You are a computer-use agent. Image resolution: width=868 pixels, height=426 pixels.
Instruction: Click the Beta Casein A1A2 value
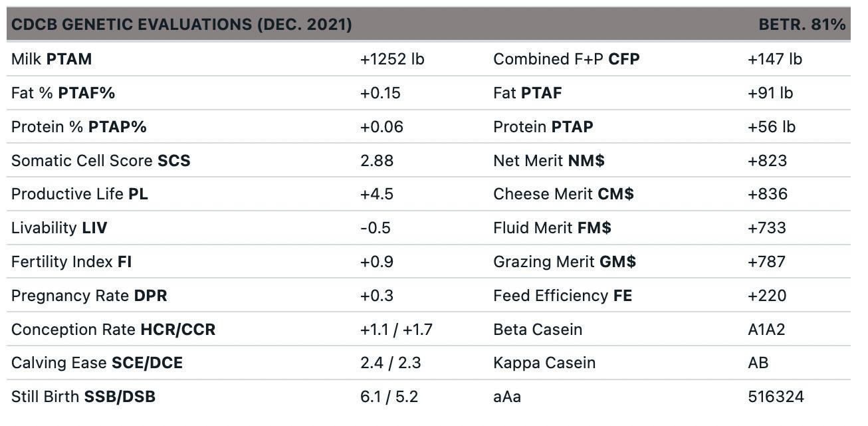tap(766, 330)
